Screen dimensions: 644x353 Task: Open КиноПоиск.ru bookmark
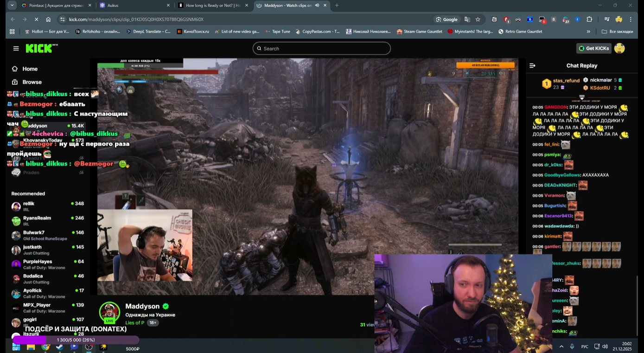[x=193, y=32]
